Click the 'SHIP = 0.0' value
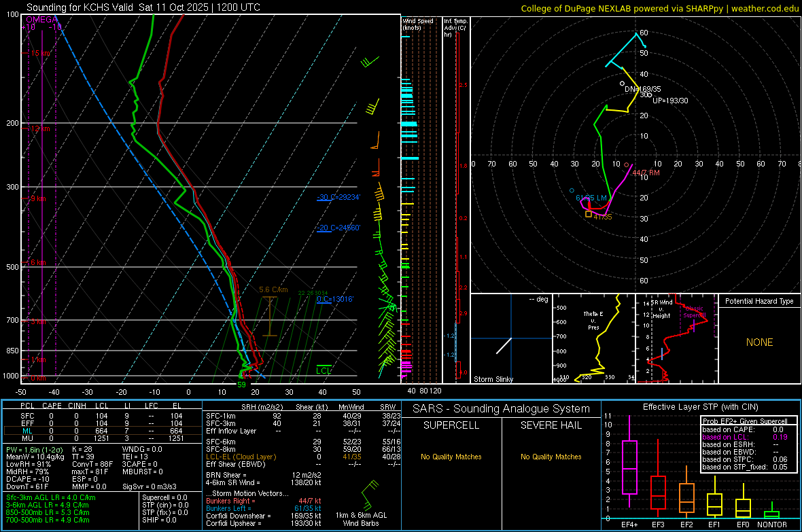Image resolution: width=802 pixels, height=532 pixels. [158, 520]
